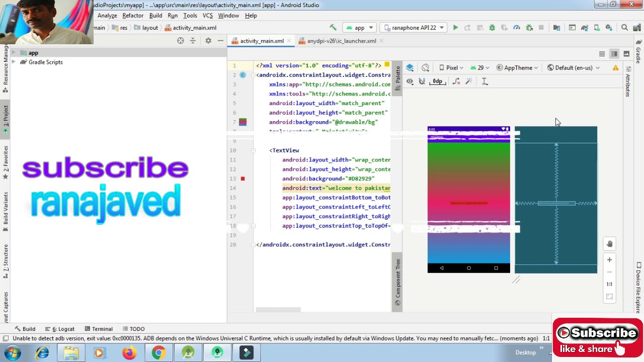Open the Gradle side tool window
Image resolution: width=644 pixels, height=362 pixels.
click(638, 50)
